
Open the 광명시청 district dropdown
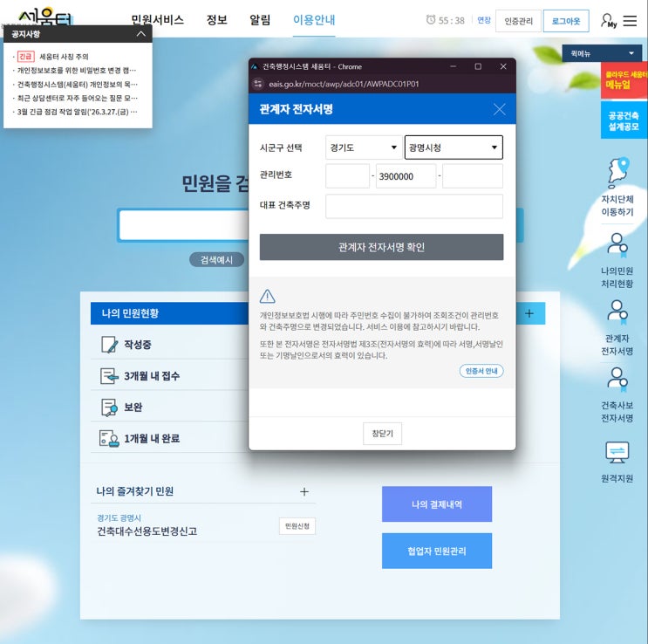(x=454, y=147)
